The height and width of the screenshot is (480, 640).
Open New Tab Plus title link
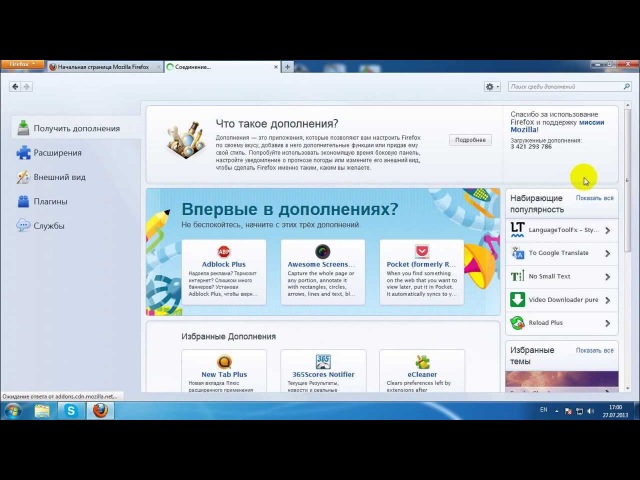(224, 374)
